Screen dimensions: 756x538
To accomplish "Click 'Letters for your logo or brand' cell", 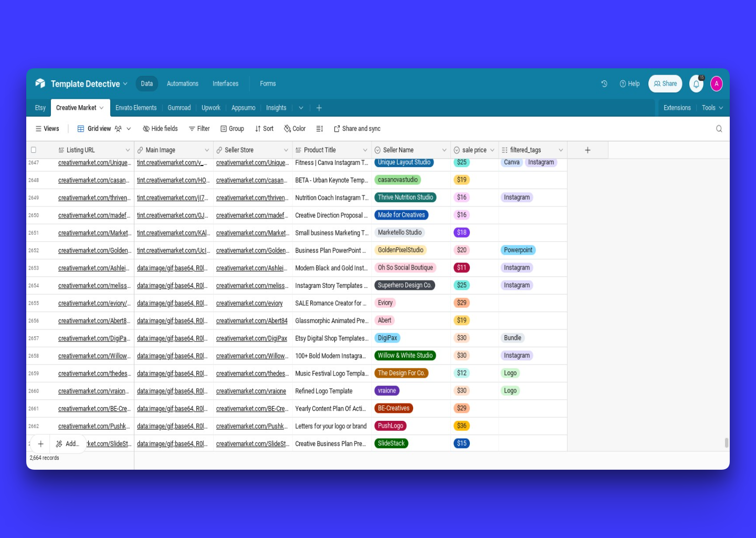I will pyautogui.click(x=331, y=426).
